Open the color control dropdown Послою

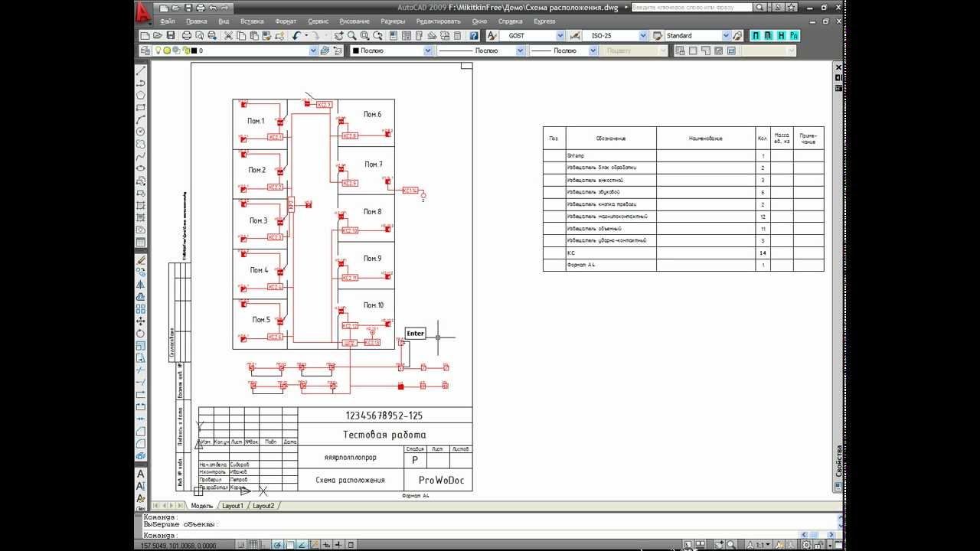pyautogui.click(x=428, y=51)
